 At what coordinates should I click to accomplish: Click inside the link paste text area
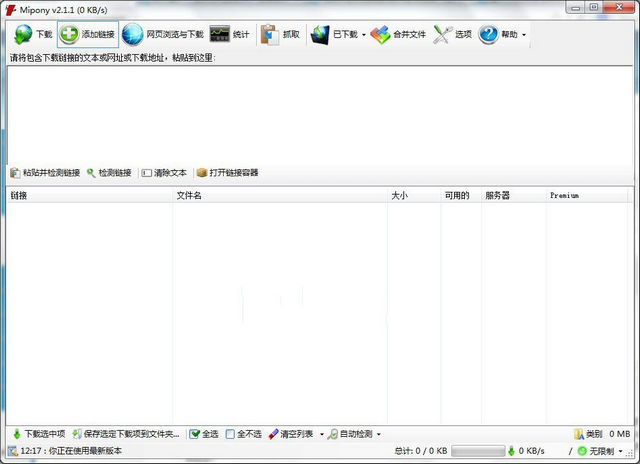pyautogui.click(x=320, y=115)
